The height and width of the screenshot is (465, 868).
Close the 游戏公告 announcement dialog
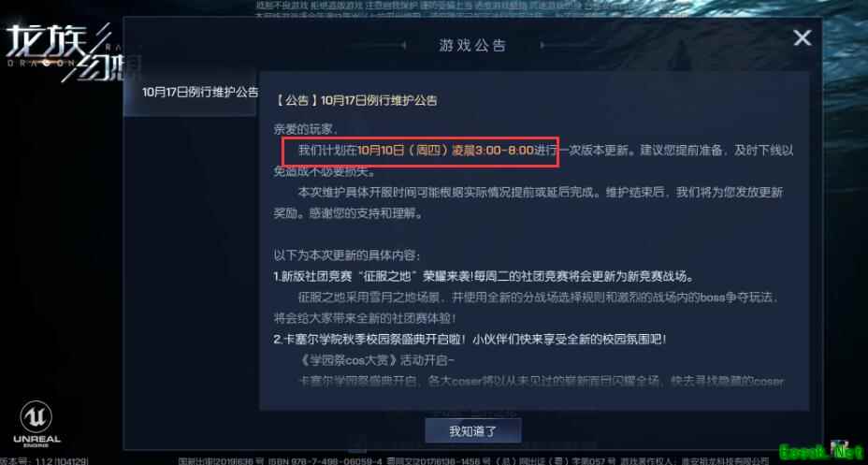click(x=803, y=38)
